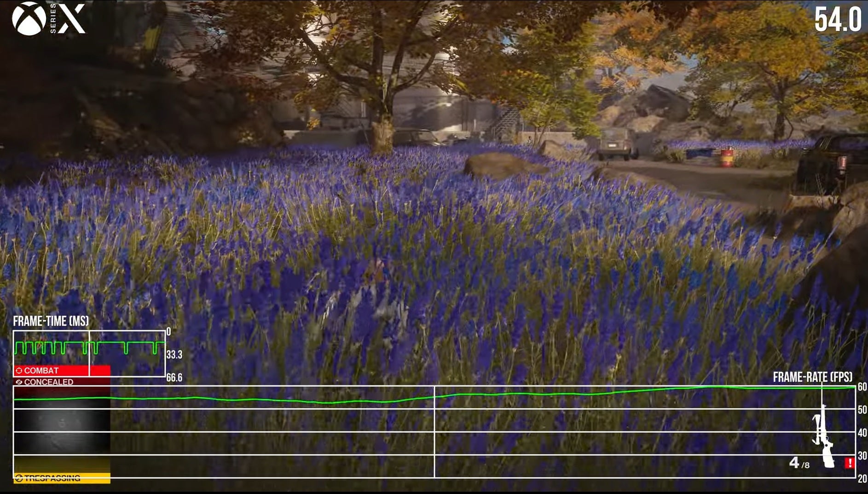Viewport: 868px width, 494px height.
Task: Select the white sniper rifle weapon icon
Action: (x=823, y=437)
